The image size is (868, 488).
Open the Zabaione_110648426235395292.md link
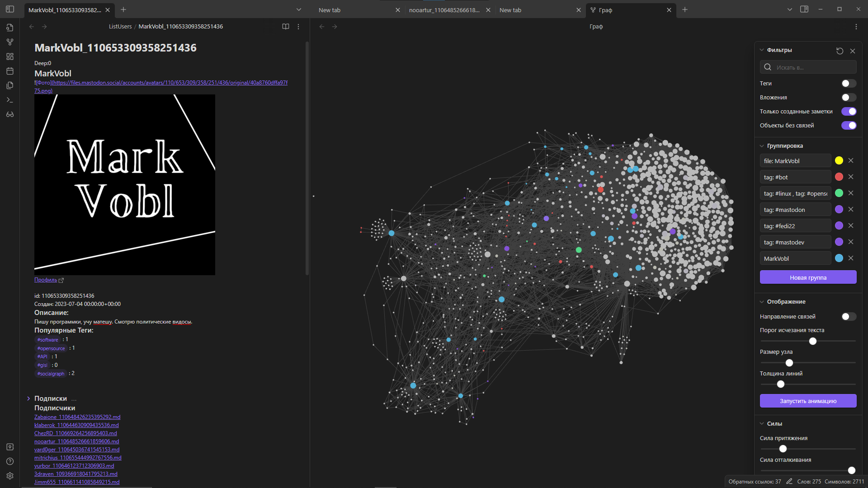(x=77, y=417)
